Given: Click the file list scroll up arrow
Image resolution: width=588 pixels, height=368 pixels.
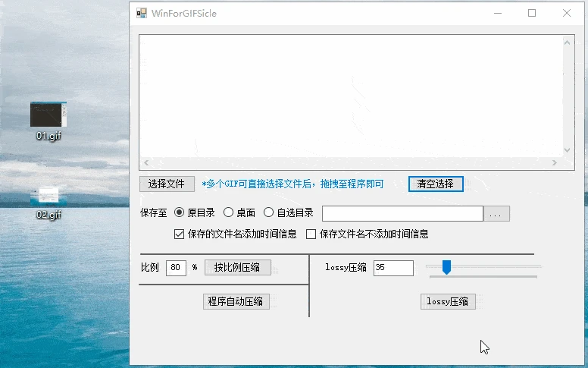Looking at the screenshot, I should 567,42.
